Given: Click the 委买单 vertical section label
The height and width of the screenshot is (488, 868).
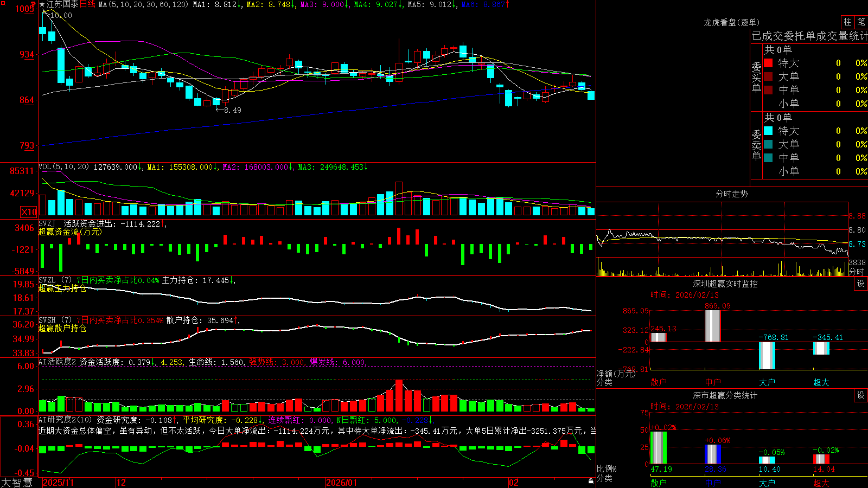Looking at the screenshot, I should 756,78.
